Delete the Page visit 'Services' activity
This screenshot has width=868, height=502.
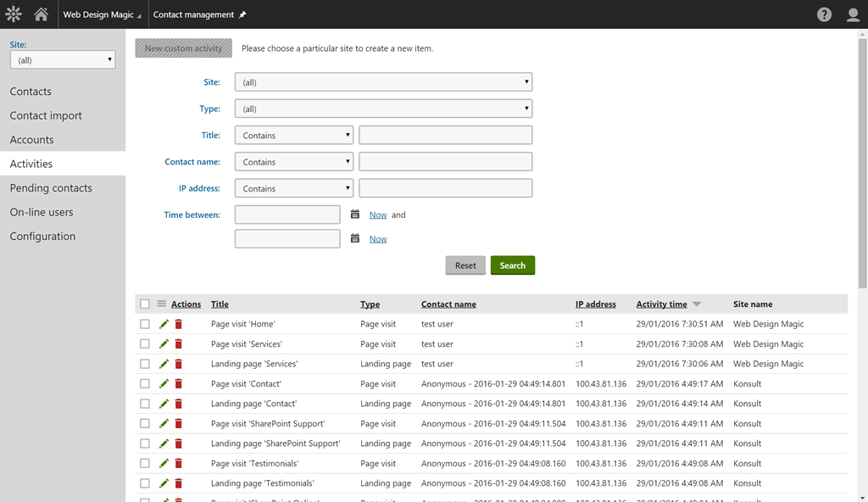[x=178, y=344]
